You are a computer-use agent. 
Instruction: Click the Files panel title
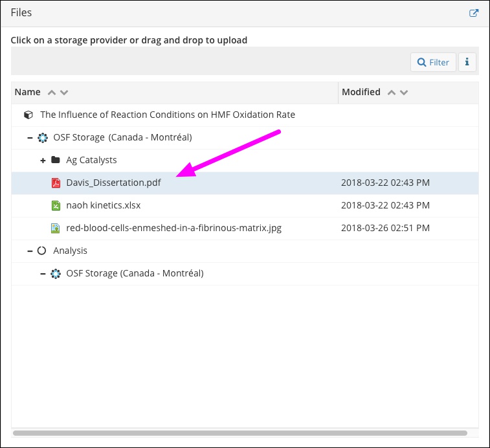point(21,13)
